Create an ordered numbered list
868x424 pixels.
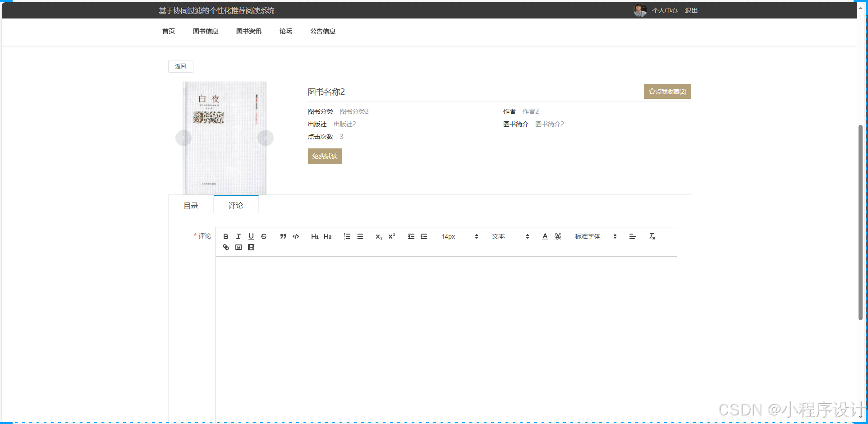347,236
